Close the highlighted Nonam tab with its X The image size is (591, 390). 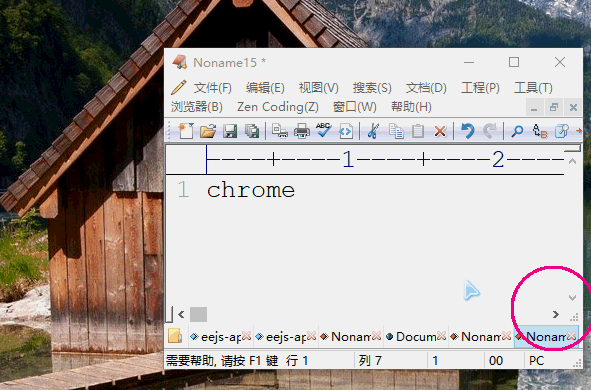(x=571, y=335)
